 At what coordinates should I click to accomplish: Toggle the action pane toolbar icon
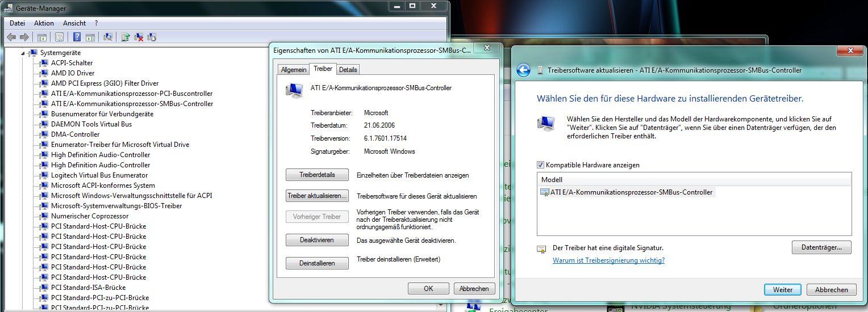coord(90,37)
